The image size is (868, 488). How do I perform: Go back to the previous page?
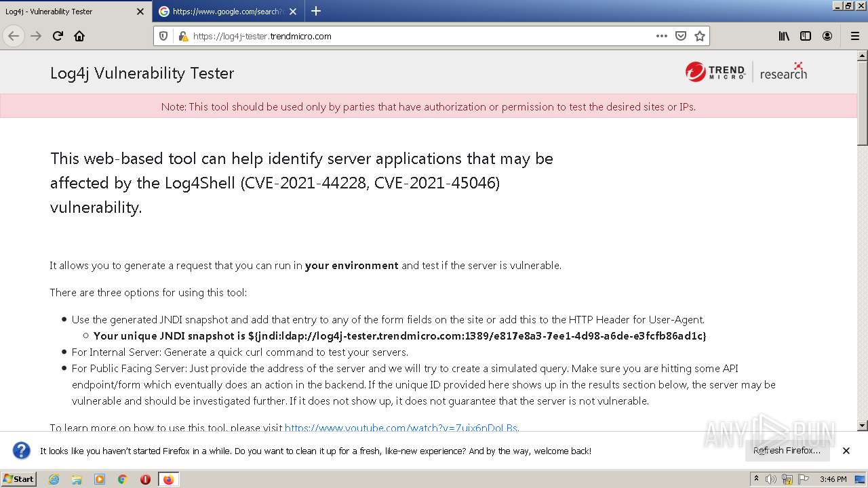point(14,36)
